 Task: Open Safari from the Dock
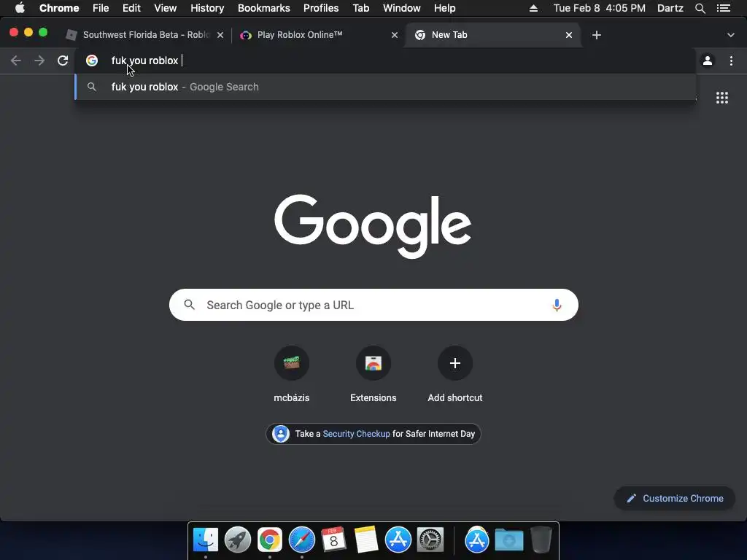(301, 540)
